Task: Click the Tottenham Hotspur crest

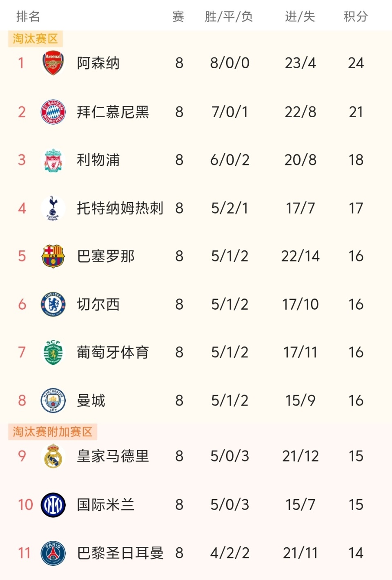Action: (x=53, y=208)
